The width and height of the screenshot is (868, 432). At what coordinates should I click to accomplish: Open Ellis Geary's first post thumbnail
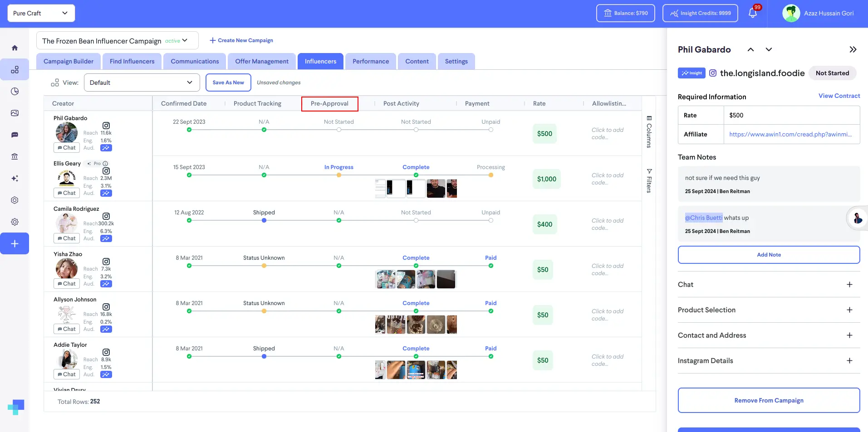pyautogui.click(x=380, y=189)
